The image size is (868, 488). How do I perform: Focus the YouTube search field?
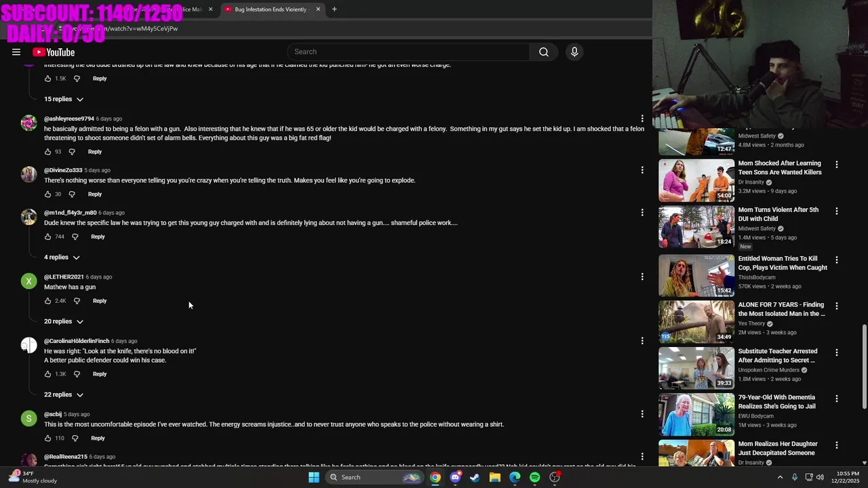click(x=409, y=52)
